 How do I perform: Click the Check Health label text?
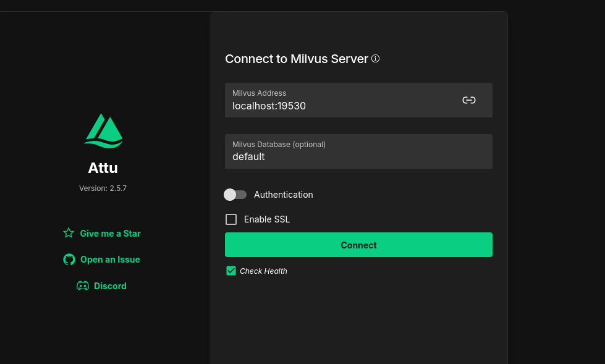tap(263, 271)
